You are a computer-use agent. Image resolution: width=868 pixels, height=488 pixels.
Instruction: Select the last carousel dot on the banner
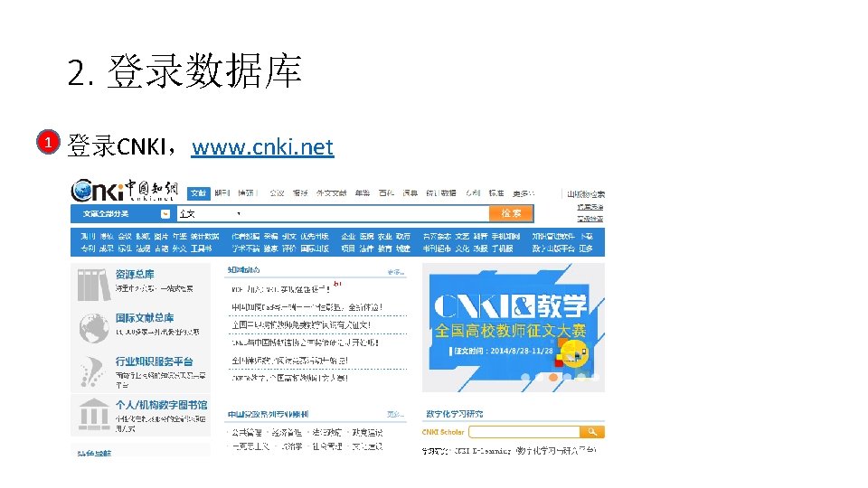click(596, 378)
